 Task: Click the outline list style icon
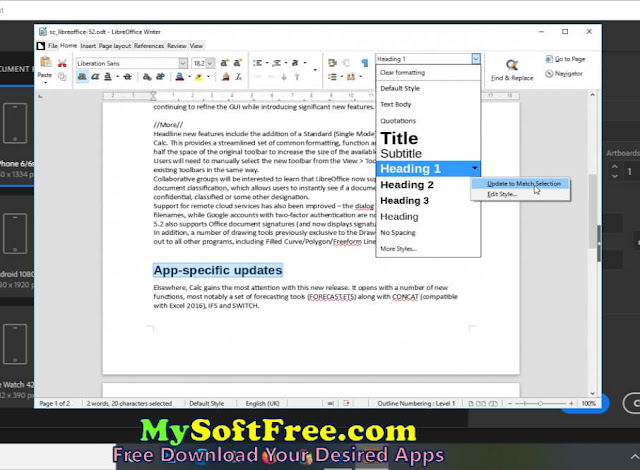(295, 63)
